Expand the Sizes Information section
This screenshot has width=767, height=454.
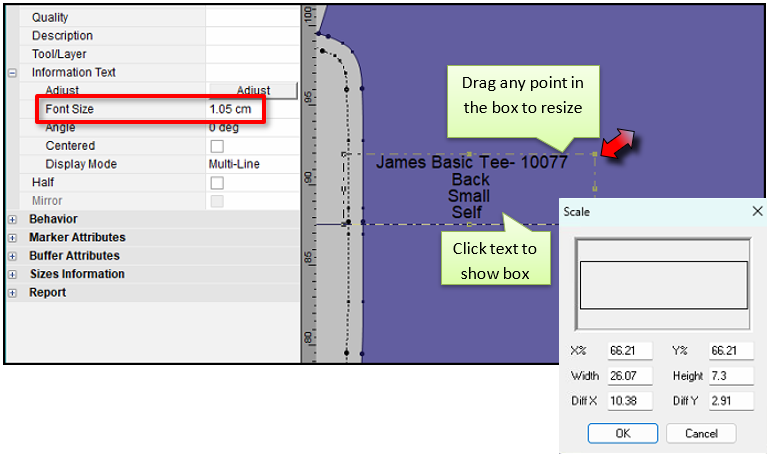pos(12,274)
